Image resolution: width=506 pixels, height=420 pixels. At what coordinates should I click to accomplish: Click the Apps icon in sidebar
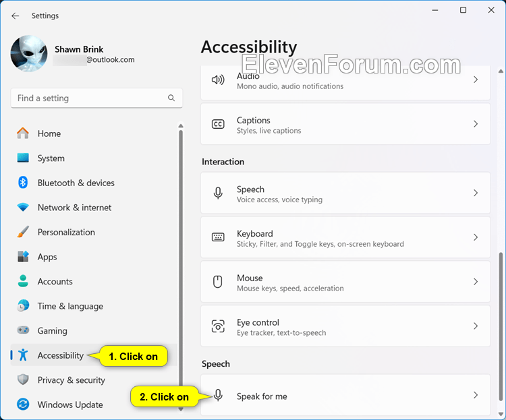23,257
